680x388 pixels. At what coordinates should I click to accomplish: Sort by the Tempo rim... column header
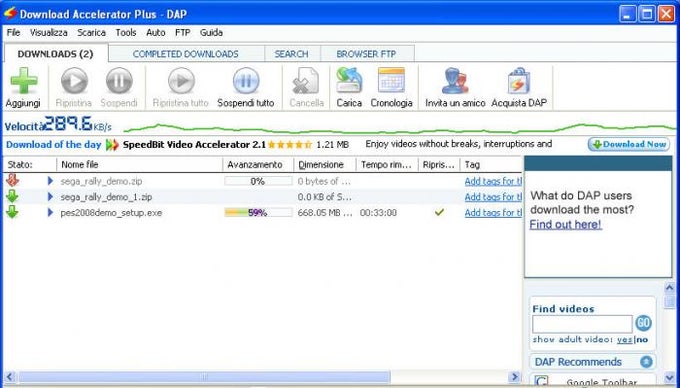[x=387, y=165]
